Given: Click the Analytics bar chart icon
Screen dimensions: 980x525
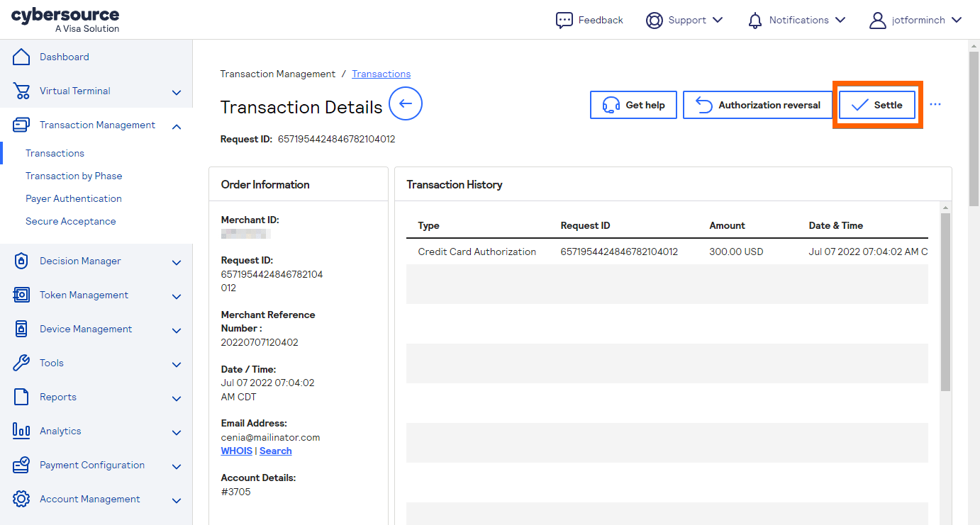Looking at the screenshot, I should click(x=21, y=431).
